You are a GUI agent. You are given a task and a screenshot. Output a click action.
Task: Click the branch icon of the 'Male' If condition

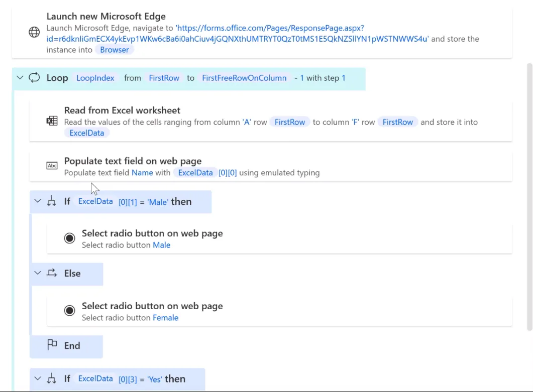(52, 201)
